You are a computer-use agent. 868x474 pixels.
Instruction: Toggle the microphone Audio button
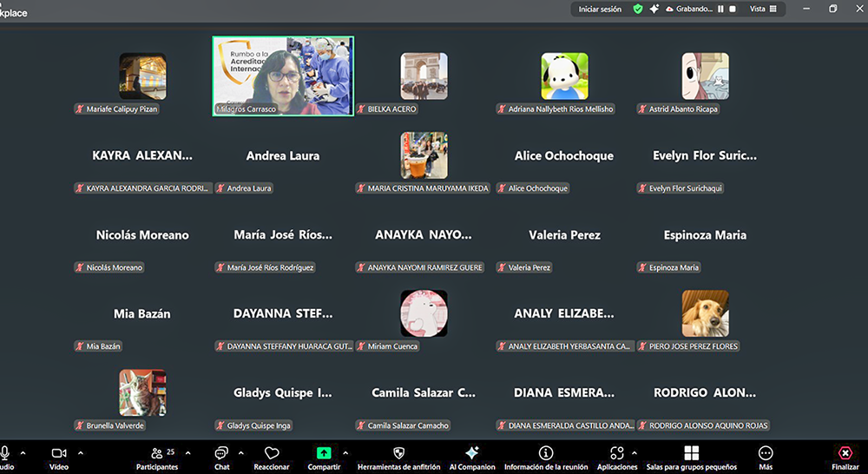tap(5, 453)
